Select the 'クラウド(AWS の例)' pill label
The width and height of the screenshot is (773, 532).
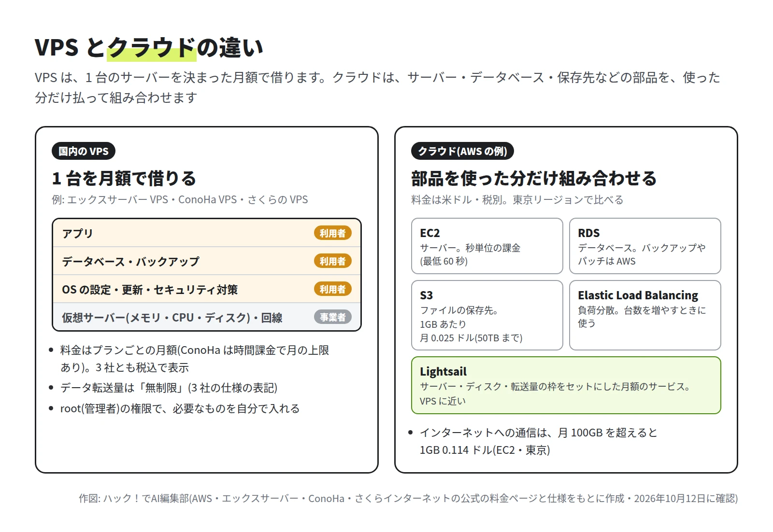point(462,151)
